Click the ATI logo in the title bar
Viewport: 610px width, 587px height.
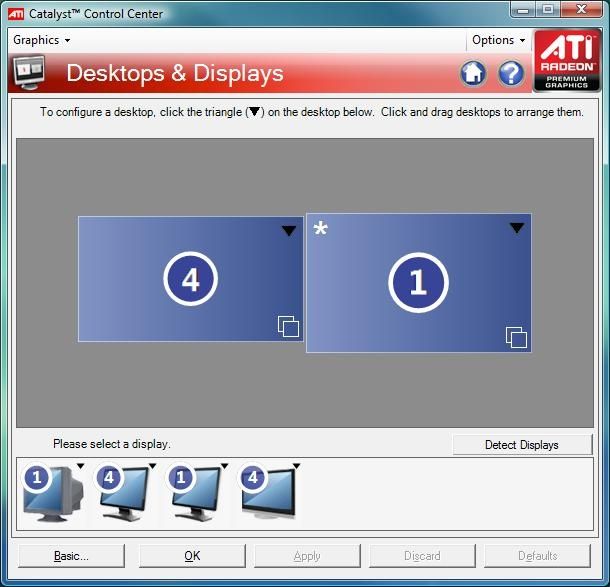16,14
